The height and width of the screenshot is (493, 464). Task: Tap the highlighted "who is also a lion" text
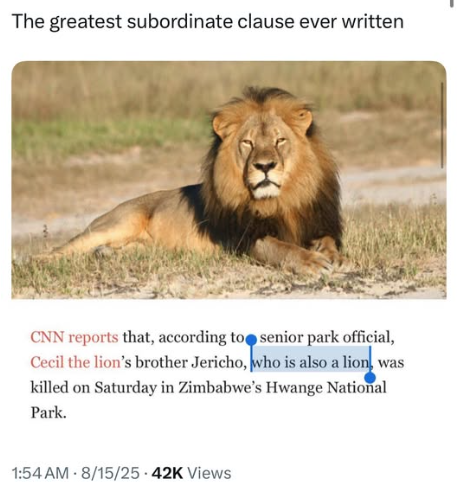[311, 362]
